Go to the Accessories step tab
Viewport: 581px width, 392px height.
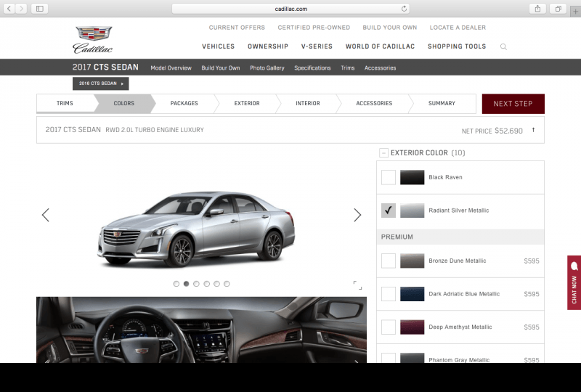[x=374, y=103]
